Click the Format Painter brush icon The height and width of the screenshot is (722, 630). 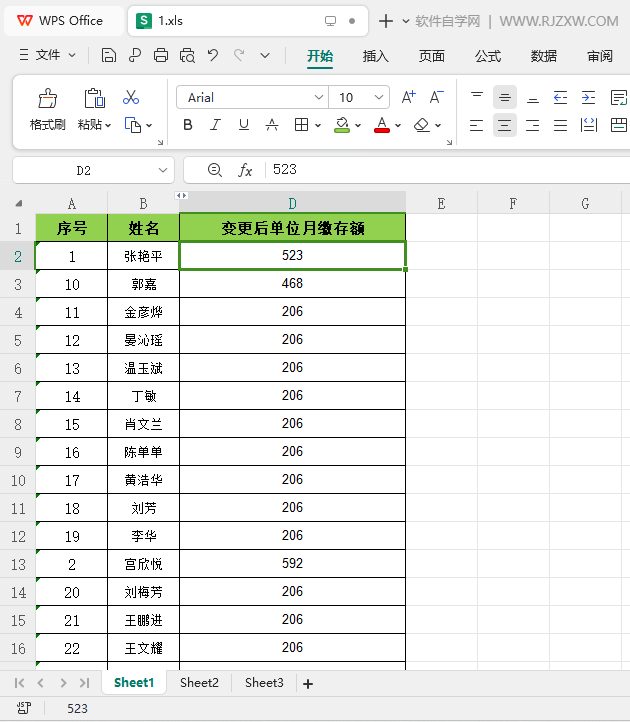tap(47, 98)
